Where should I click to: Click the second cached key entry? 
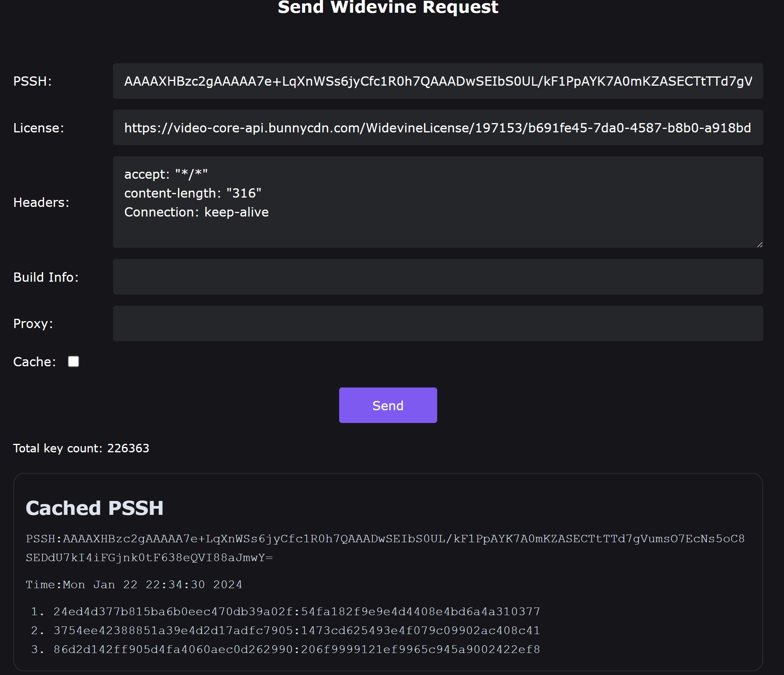[x=296, y=630]
